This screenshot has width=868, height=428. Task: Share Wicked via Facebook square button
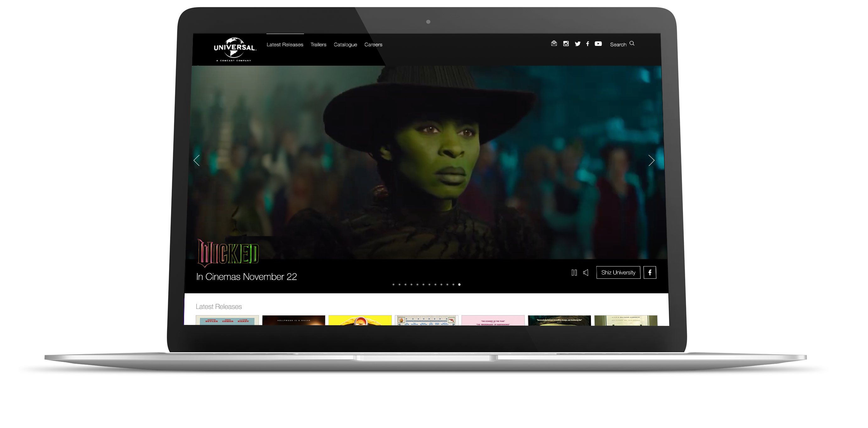(x=650, y=273)
